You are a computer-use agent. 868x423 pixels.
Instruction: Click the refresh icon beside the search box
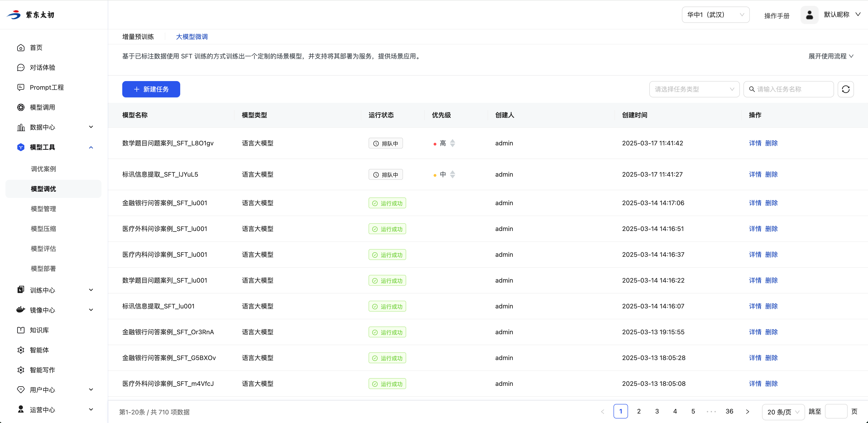click(845, 89)
